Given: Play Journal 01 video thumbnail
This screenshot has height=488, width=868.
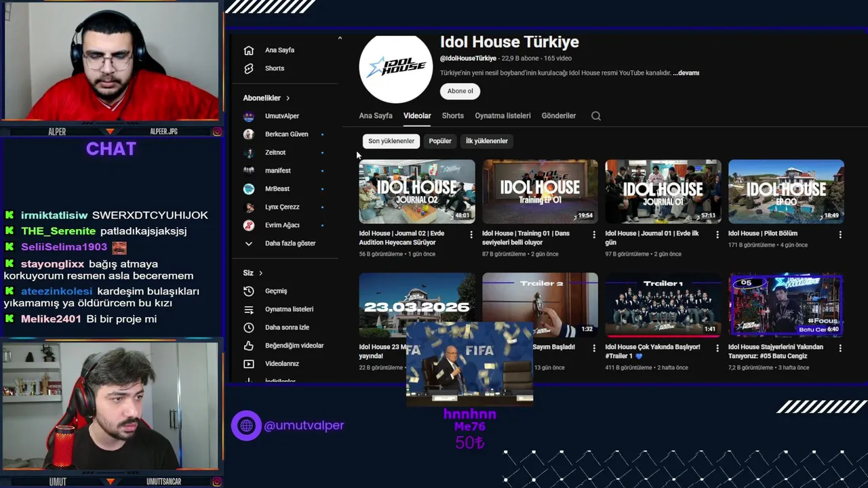Looking at the screenshot, I should click(663, 191).
